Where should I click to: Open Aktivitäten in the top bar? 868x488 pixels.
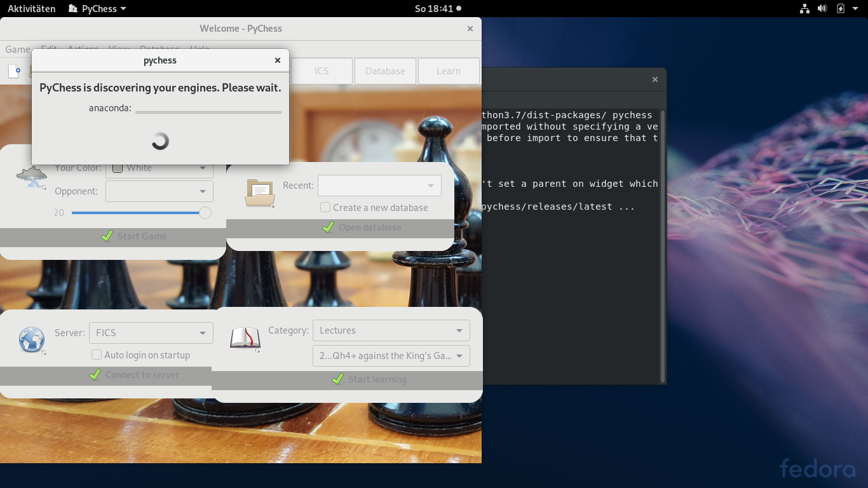click(x=31, y=8)
